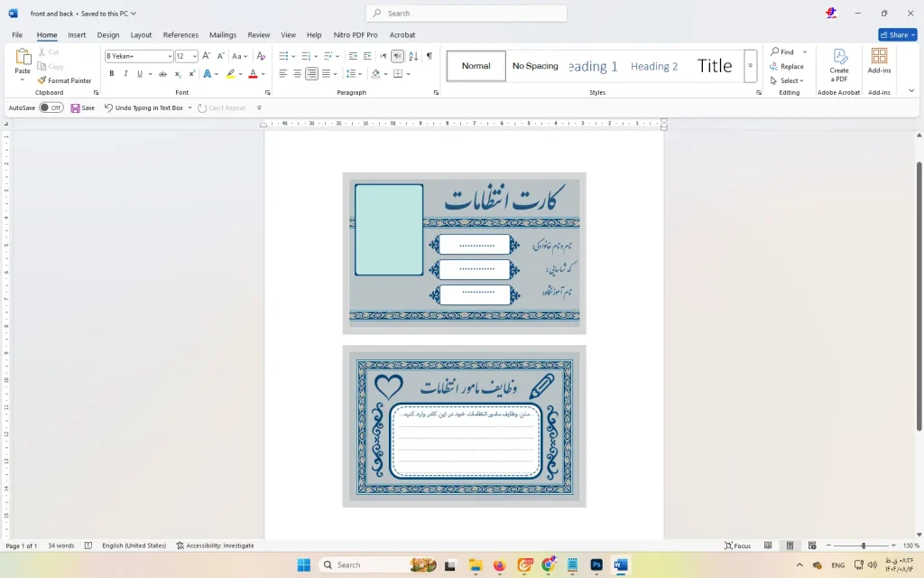Apply italic formatting
Viewport: 924px width, 578px height.
pos(125,74)
